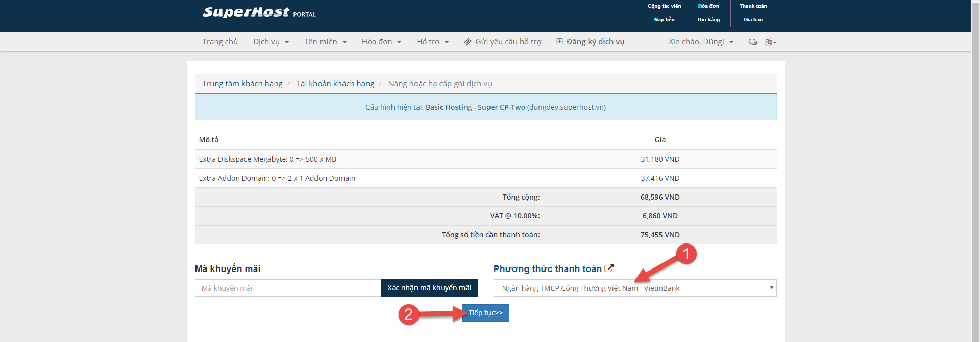Open Giỏ hàng in the top header
The image size is (980, 342).
pos(708,20)
